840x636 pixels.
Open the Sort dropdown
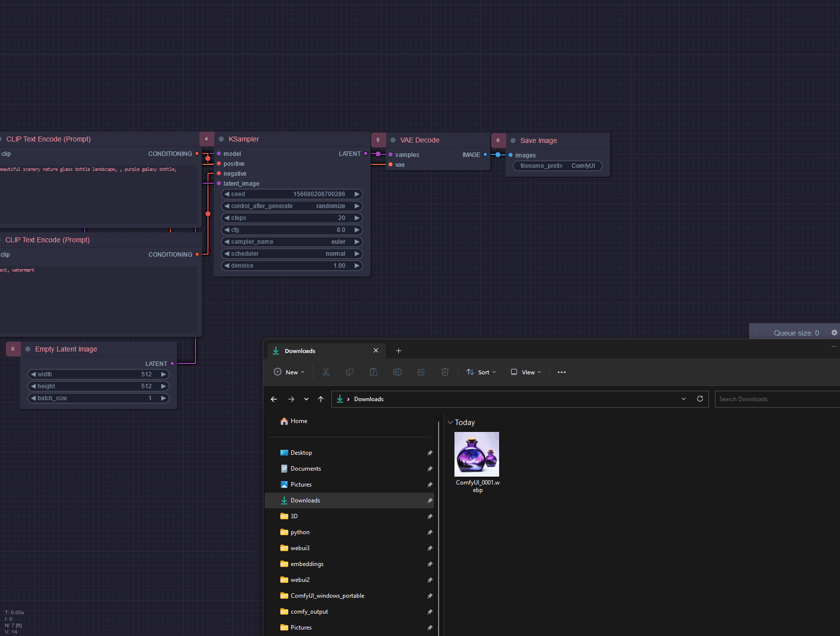click(x=481, y=372)
